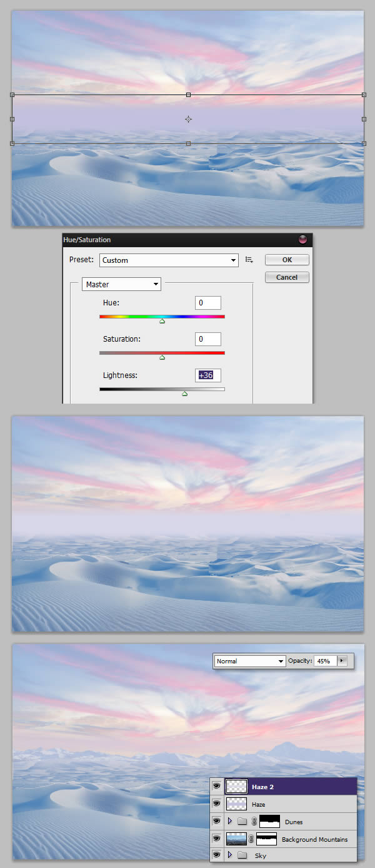Click the Opacity label

pyautogui.click(x=299, y=661)
